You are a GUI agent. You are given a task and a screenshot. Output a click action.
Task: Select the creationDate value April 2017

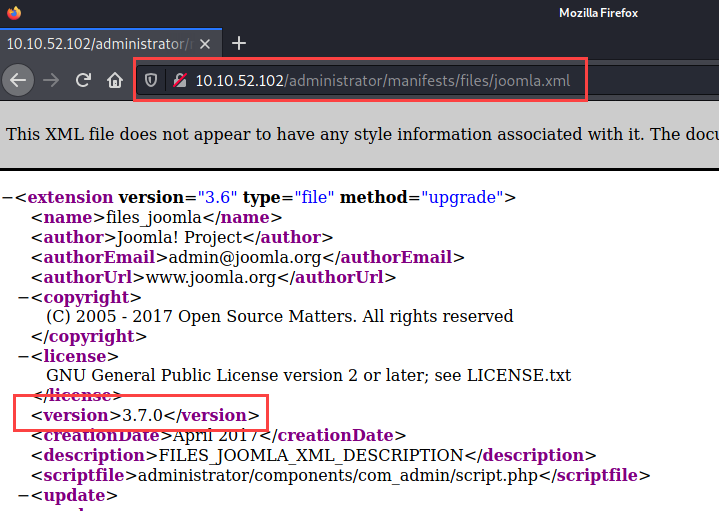pos(216,435)
